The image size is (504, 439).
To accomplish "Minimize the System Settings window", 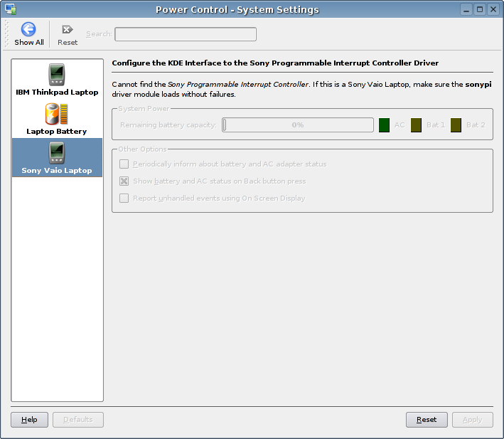I will coord(466,9).
